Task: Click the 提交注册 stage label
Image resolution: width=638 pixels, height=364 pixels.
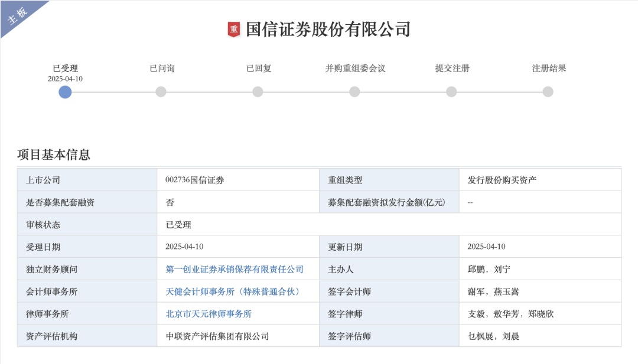Action: (452, 68)
